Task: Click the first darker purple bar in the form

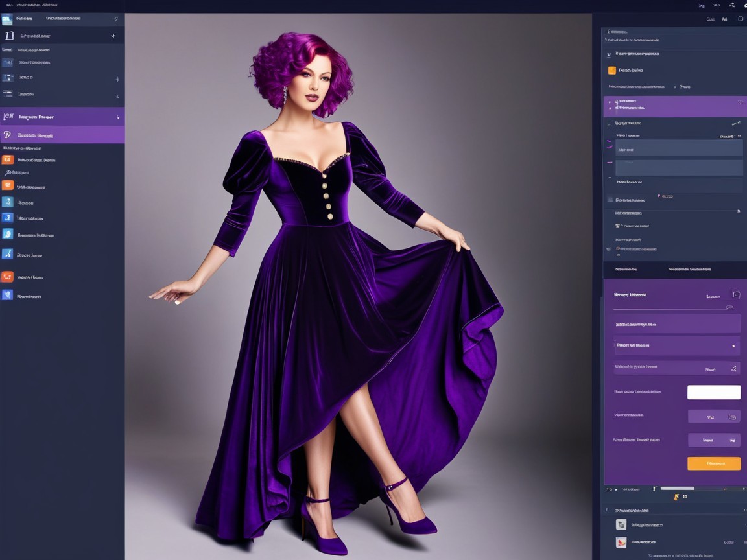Action: click(x=677, y=323)
